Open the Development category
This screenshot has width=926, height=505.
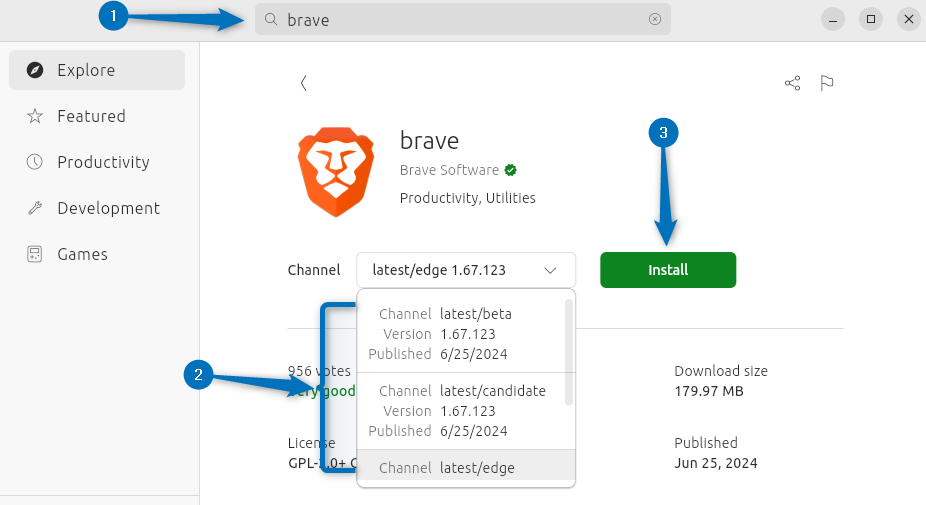pos(97,208)
